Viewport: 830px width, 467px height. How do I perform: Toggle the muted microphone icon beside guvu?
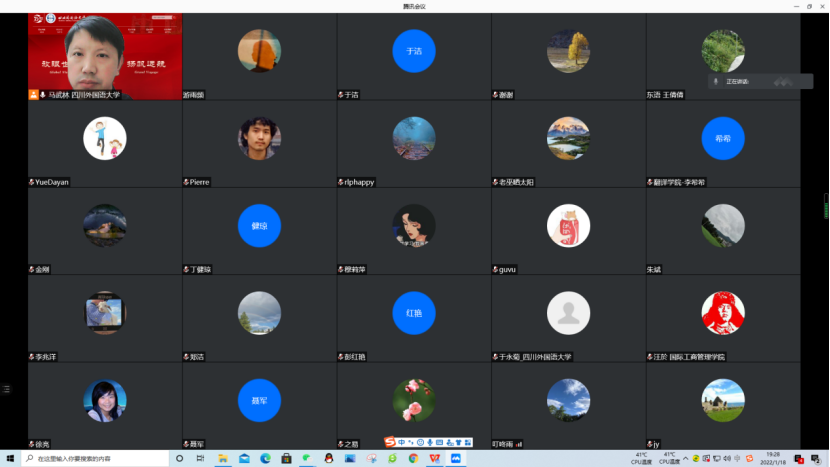(x=495, y=270)
